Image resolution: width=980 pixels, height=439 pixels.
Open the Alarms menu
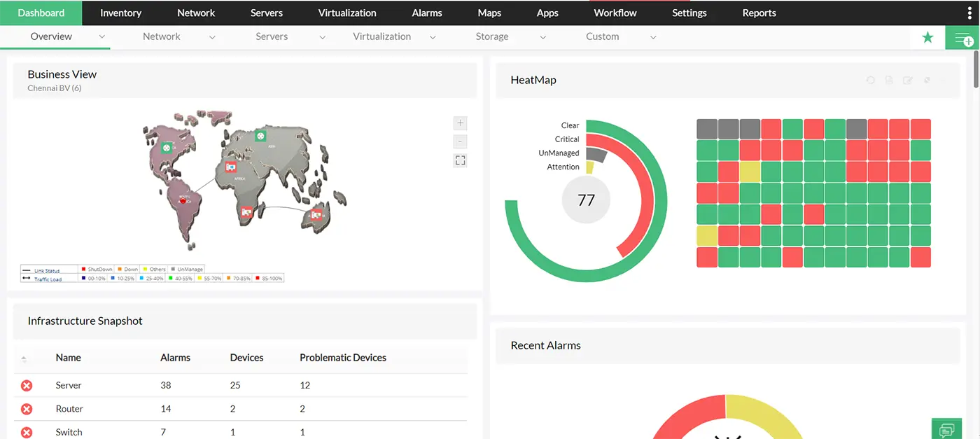[x=426, y=13]
